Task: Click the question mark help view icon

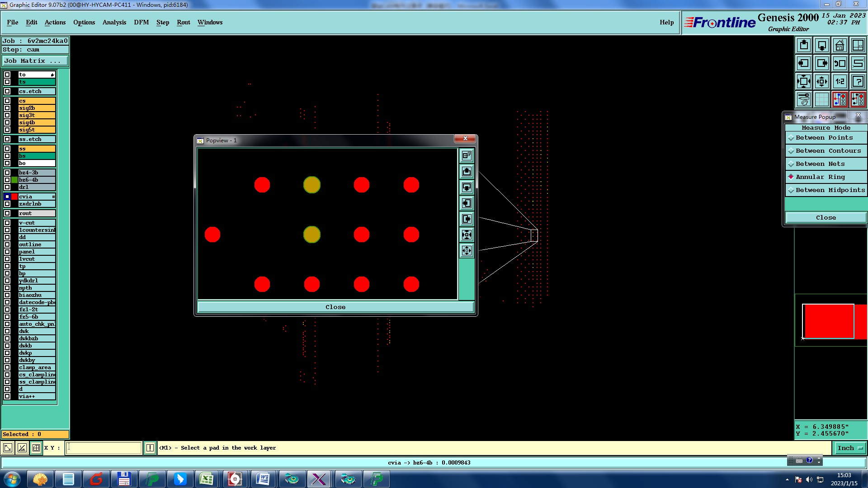Action: click(858, 81)
